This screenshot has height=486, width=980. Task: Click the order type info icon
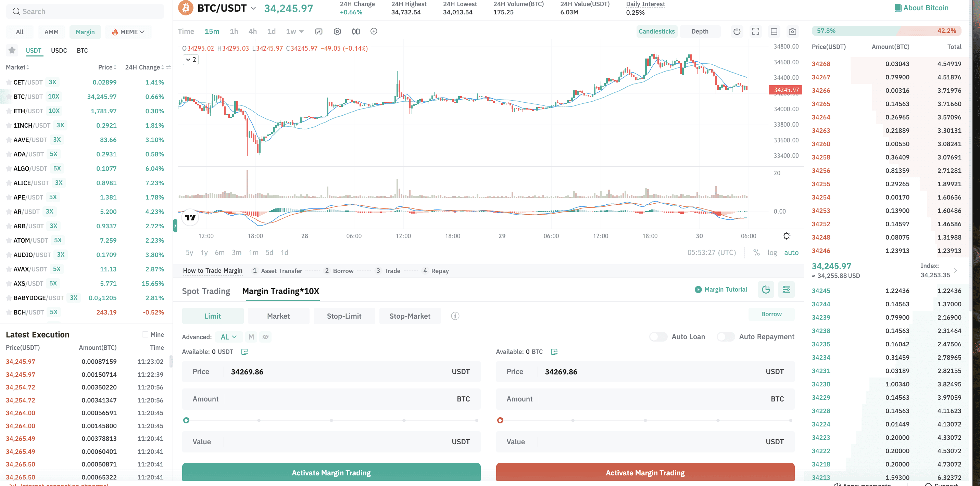coord(455,316)
